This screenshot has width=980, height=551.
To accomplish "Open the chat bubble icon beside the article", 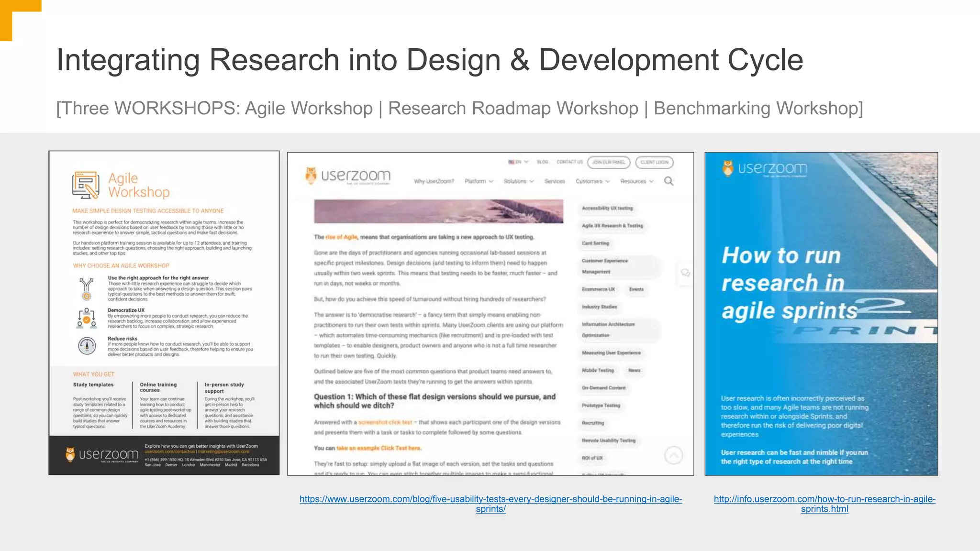I will [685, 273].
